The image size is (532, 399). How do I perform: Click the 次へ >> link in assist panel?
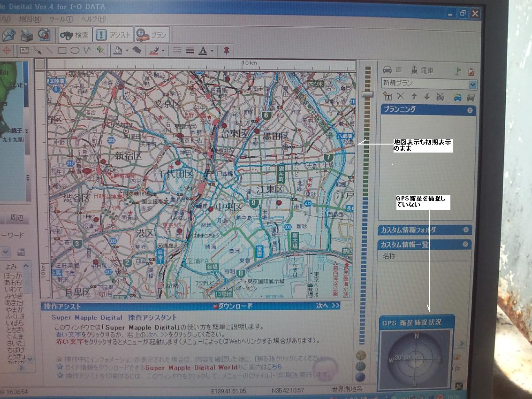327,306
